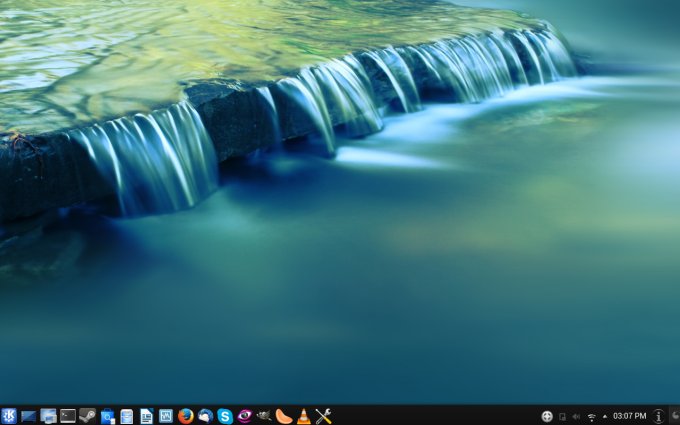The width and height of the screenshot is (680, 425).
Task: Open the notifications info icon
Action: (658, 416)
